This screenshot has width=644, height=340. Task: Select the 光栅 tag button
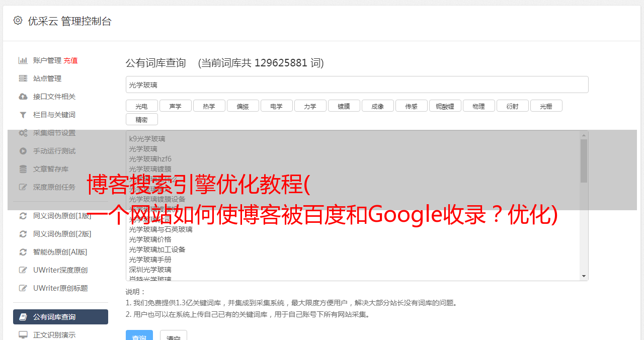coord(546,106)
